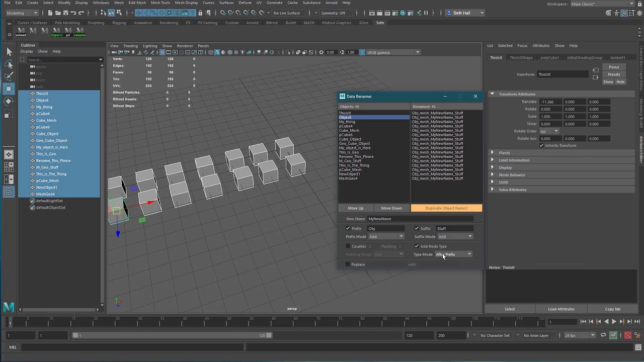Enable the Counter checkbox
644x362 pixels.
coord(348,246)
